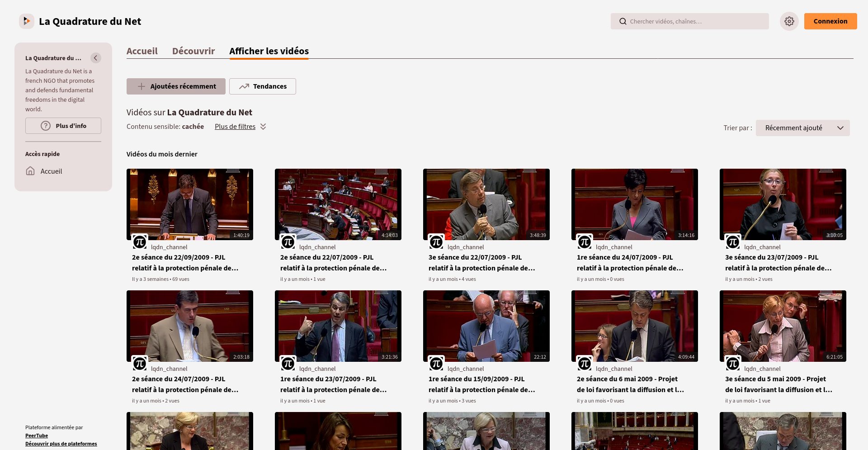Image resolution: width=868 pixels, height=450 pixels.
Task: Open the Trier par sort dropdown
Action: (802, 128)
